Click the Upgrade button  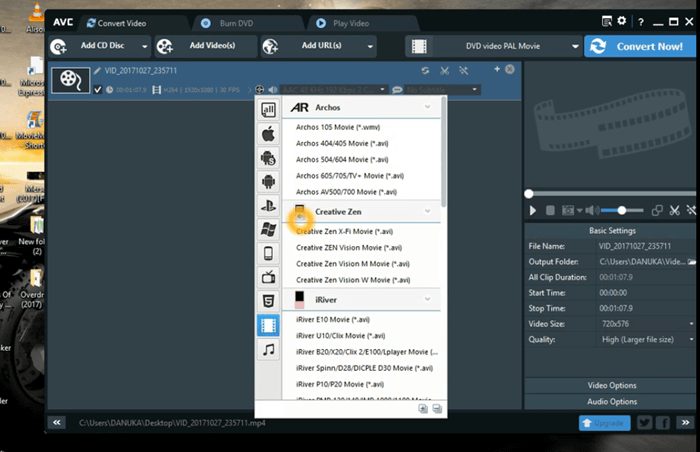604,423
